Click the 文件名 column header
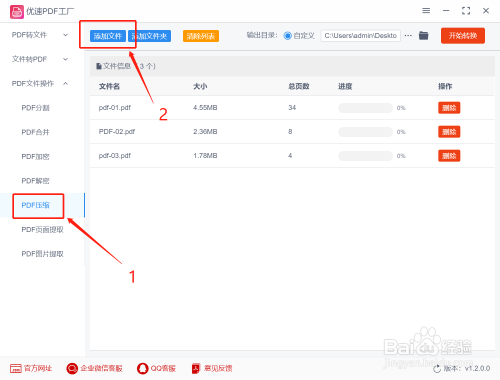 click(109, 87)
